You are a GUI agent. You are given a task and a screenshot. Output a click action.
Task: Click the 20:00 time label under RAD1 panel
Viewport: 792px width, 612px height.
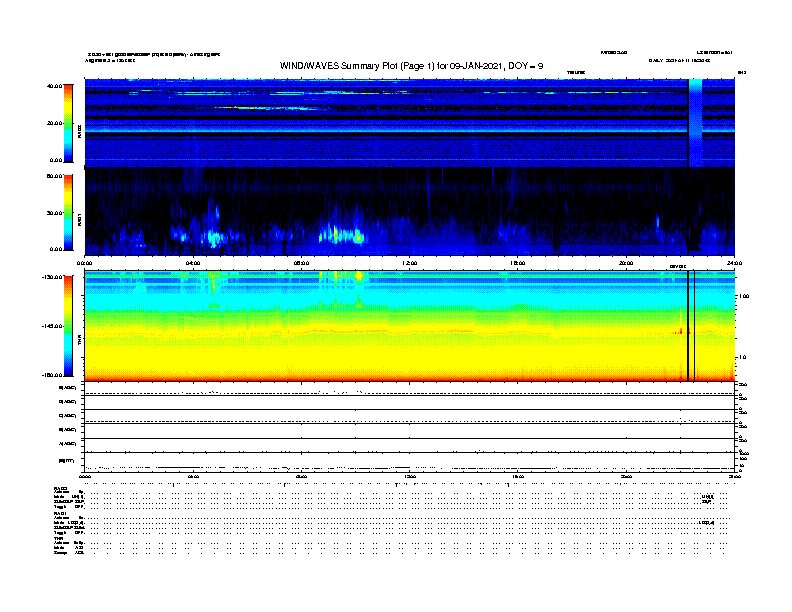(x=626, y=263)
